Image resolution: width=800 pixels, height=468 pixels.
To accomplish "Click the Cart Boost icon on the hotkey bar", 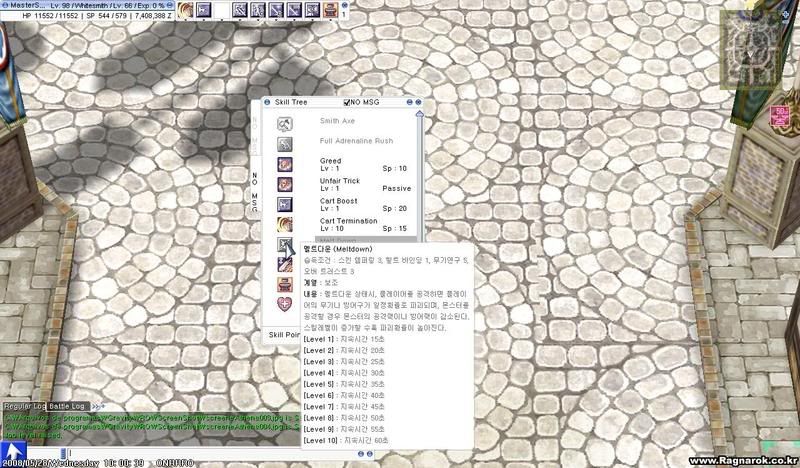I will pyautogui.click(x=204, y=9).
